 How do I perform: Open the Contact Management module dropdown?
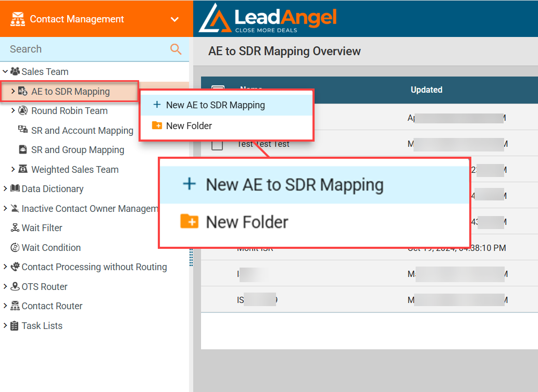point(174,19)
